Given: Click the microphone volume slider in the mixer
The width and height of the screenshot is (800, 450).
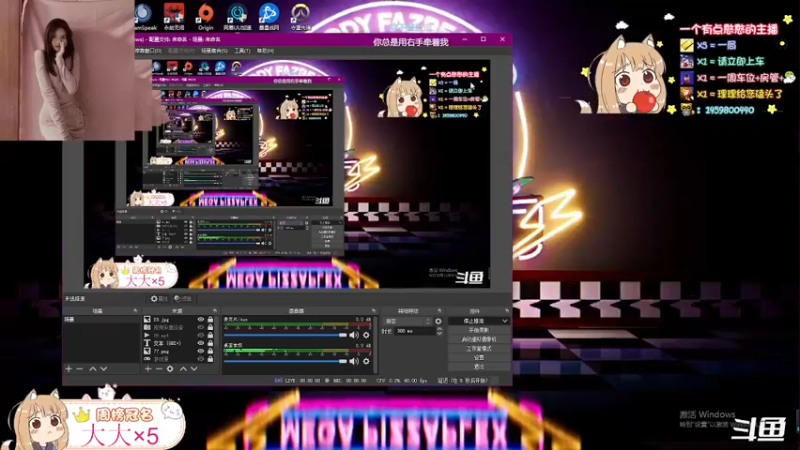Looking at the screenshot, I should click(x=285, y=335).
